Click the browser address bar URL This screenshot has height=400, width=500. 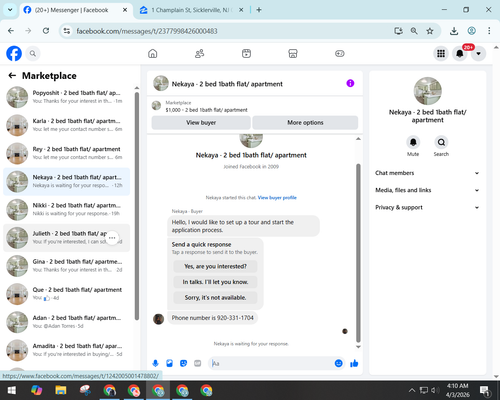tap(147, 31)
